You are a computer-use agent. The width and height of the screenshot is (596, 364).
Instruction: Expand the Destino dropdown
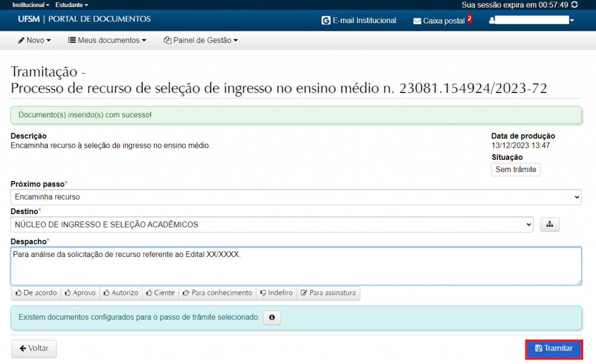point(272,224)
